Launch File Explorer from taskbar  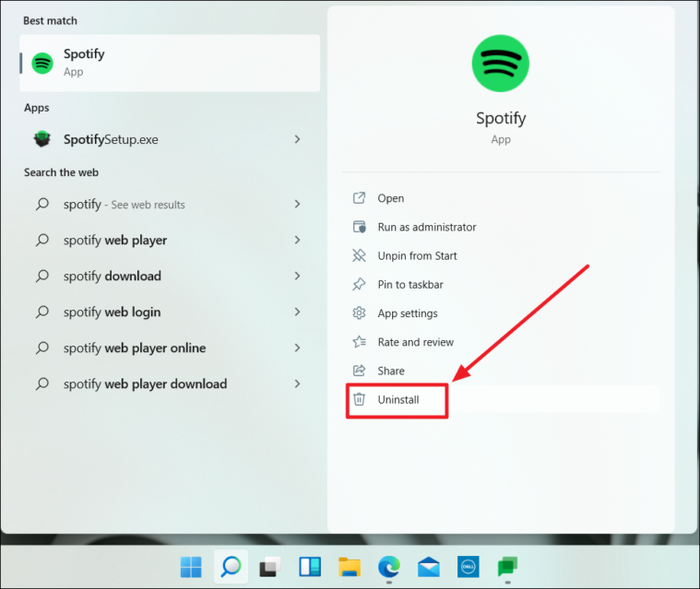(350, 567)
